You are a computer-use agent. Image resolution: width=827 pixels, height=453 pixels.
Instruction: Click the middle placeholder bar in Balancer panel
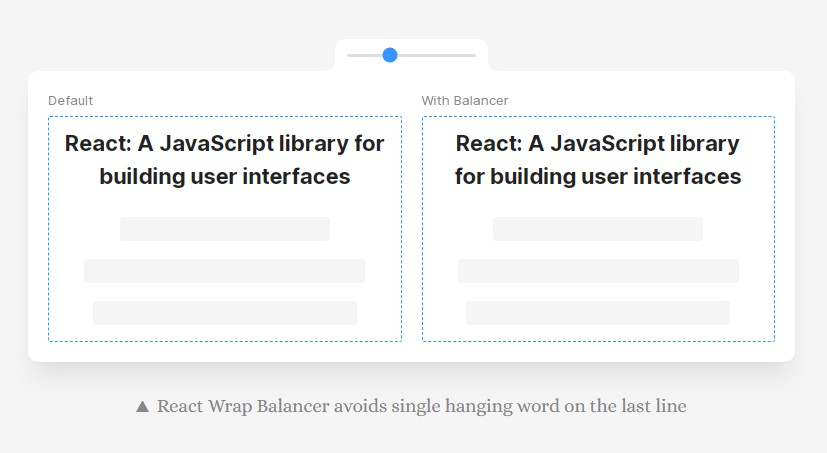(597, 271)
